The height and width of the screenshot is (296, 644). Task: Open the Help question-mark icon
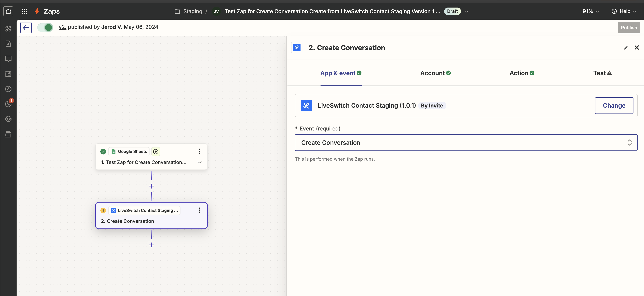pos(614,11)
